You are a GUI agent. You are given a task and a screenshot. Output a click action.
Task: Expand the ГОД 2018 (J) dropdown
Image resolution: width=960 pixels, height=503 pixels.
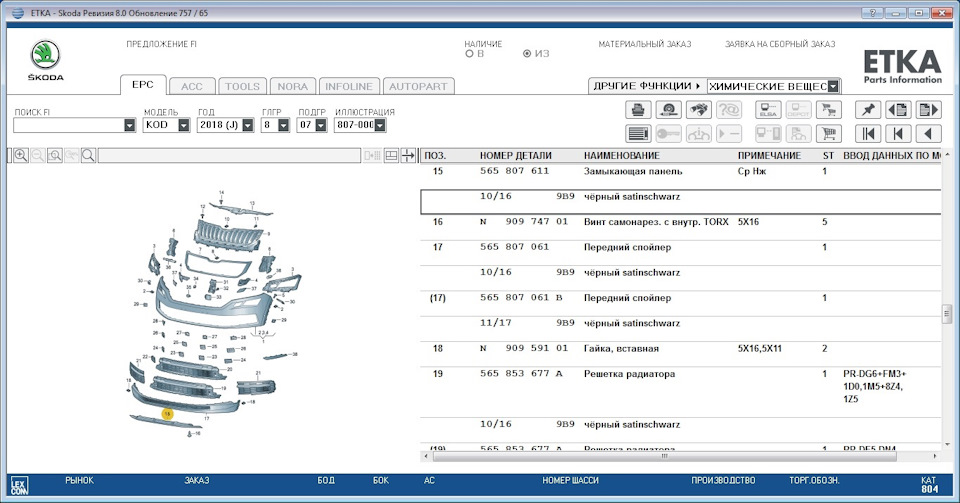247,125
